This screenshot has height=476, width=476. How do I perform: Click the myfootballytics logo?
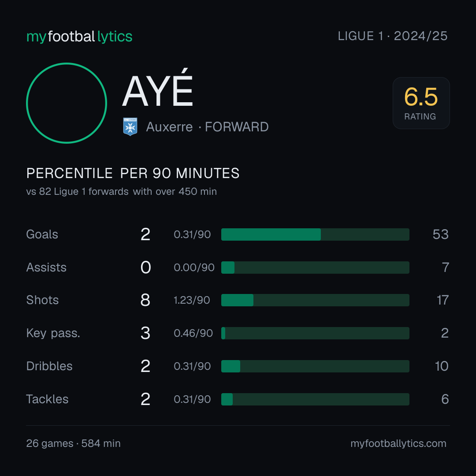click(79, 37)
